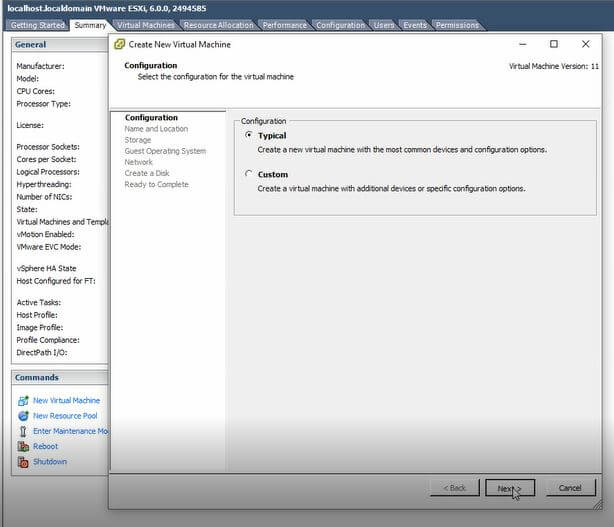Click the Reboot command icon
Image resolution: width=614 pixels, height=527 pixels.
23,446
